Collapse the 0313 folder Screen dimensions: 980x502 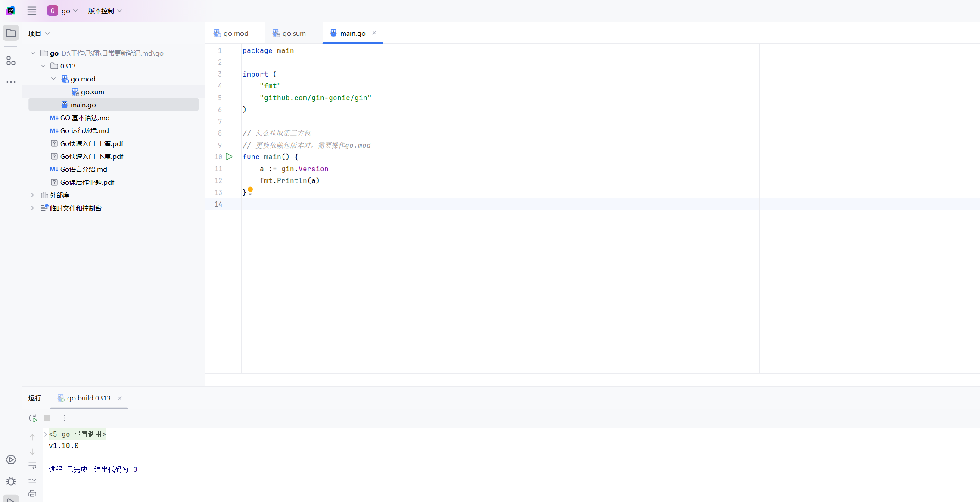(x=43, y=66)
